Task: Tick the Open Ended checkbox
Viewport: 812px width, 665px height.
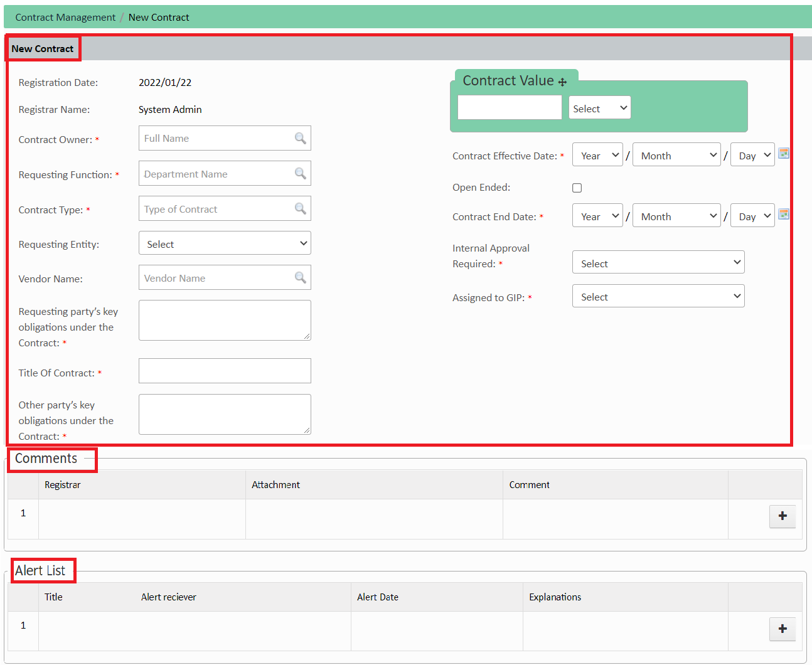Action: tap(577, 188)
